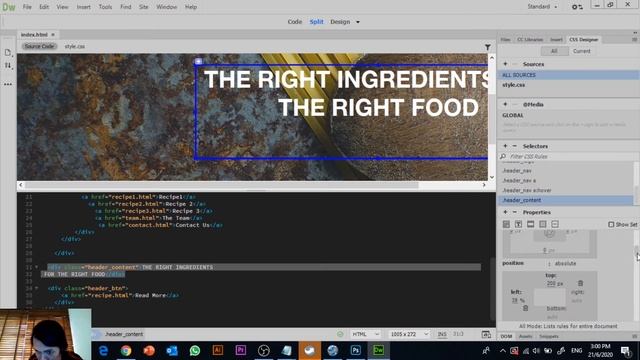The height and width of the screenshot is (360, 640).
Task: Click the Open Documents icon in left toolbar
Action: pyautogui.click(x=8, y=52)
